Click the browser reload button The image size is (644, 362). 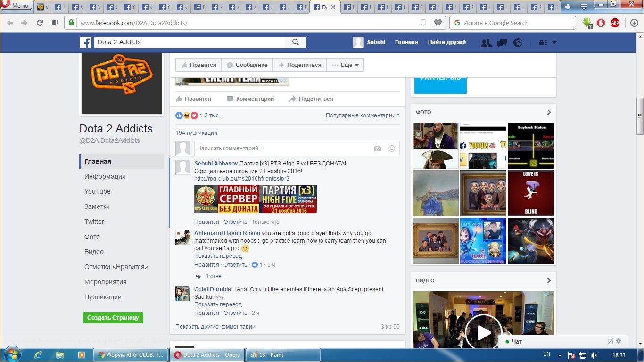click(40, 23)
